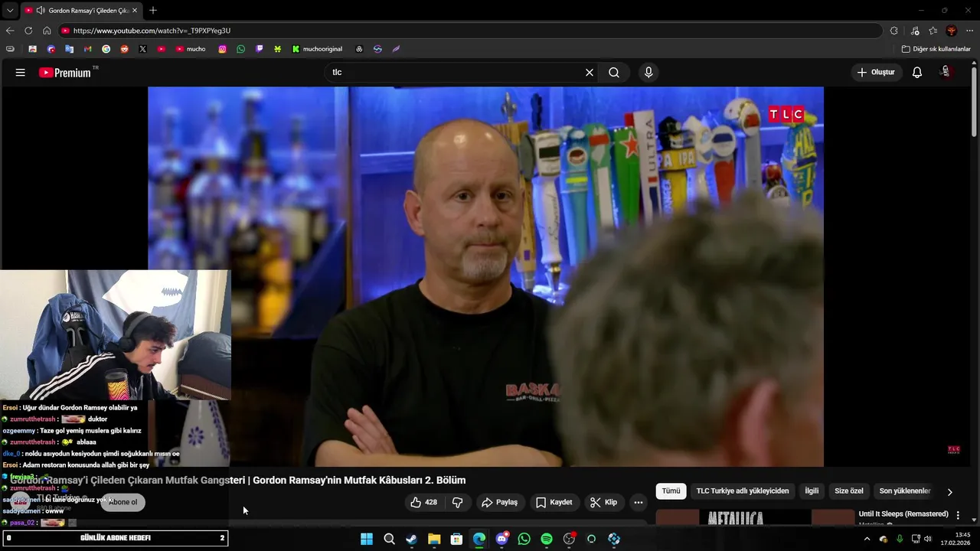The width and height of the screenshot is (980, 551).
Task: Subscribe with the Abone ol button
Action: pyautogui.click(x=122, y=502)
